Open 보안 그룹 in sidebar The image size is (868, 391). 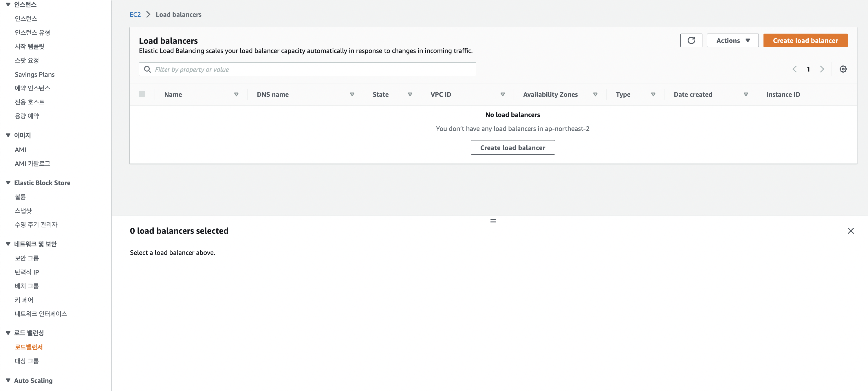click(x=27, y=258)
